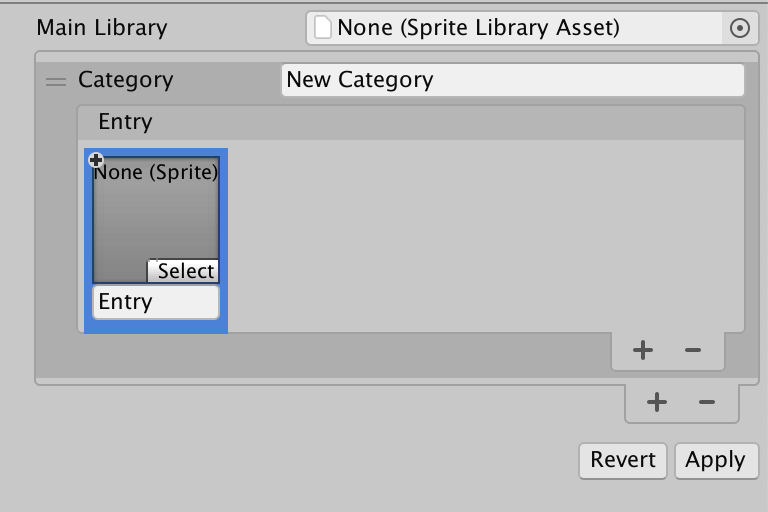The image size is (768, 512).
Task: Click the Entry list header
Action: pyautogui.click(x=410, y=123)
